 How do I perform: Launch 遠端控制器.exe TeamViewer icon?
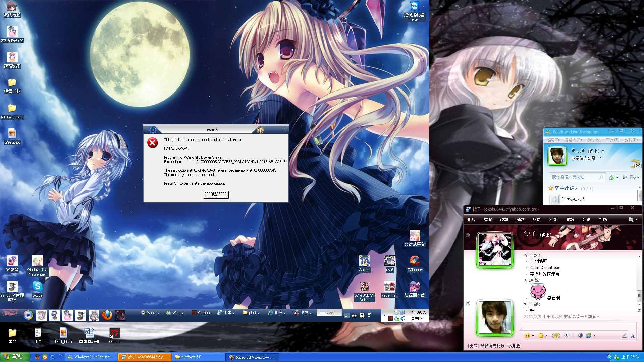click(x=415, y=11)
